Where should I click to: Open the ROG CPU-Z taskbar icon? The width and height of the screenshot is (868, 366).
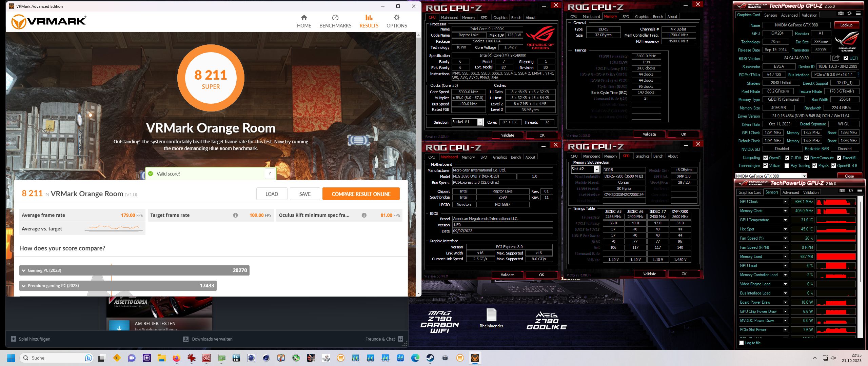tap(206, 358)
